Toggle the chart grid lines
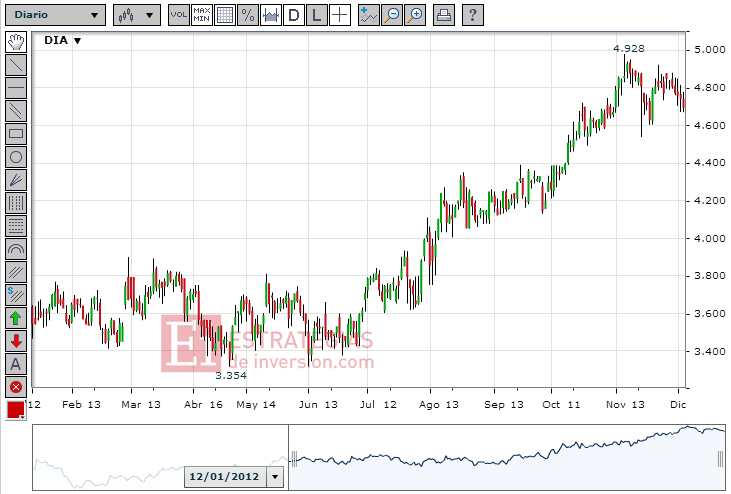The width and height of the screenshot is (731, 494). (x=224, y=15)
